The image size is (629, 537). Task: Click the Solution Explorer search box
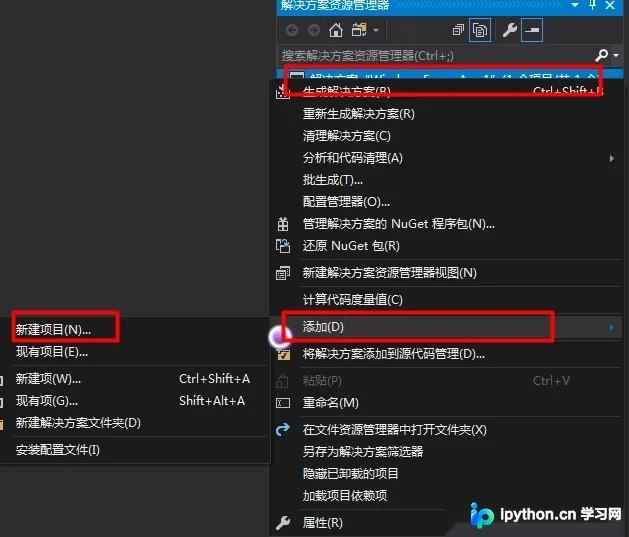[435, 55]
